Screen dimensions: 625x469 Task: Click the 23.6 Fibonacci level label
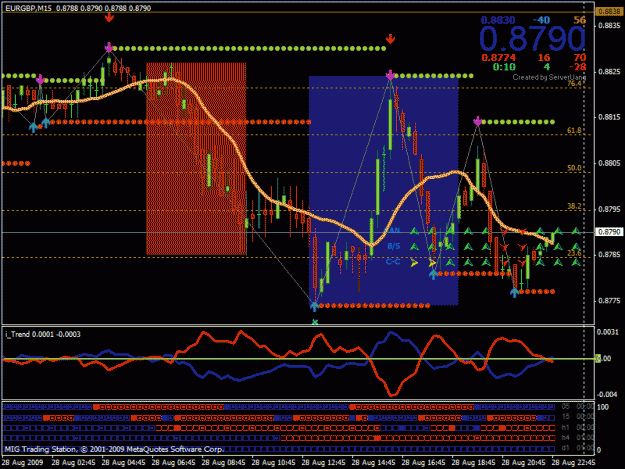click(x=574, y=253)
